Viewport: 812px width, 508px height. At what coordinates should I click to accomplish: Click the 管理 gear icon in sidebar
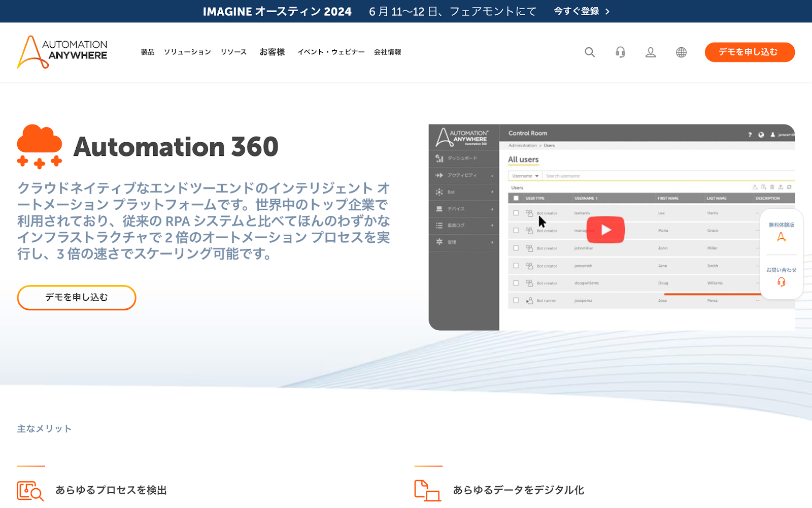[x=439, y=242]
